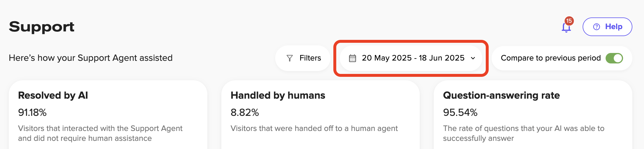Click the question mark icon in Help
644x149 pixels.
point(597,27)
